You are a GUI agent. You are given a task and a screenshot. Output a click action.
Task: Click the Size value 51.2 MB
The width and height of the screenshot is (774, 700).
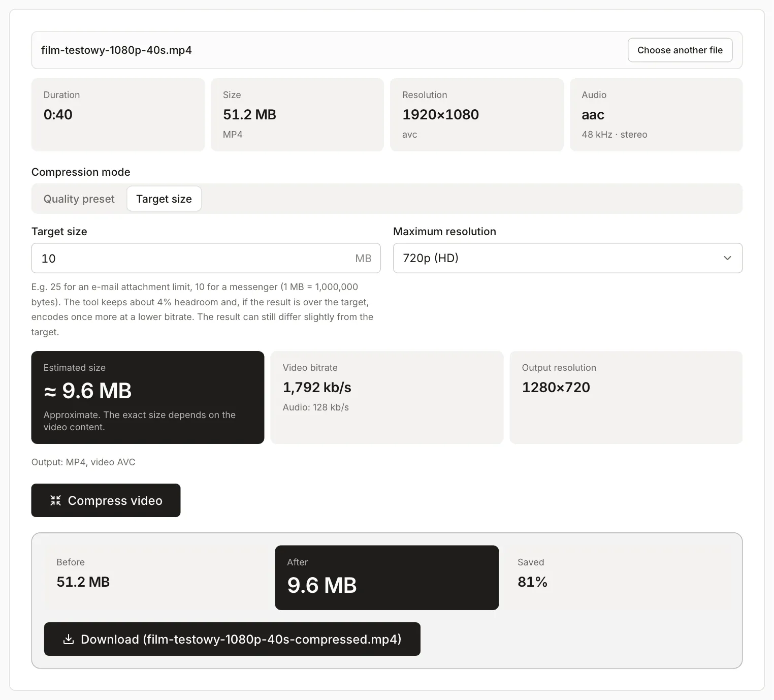coord(249,114)
